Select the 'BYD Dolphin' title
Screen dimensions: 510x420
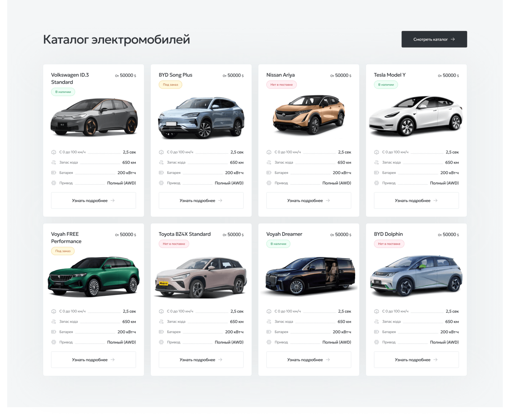(x=388, y=234)
